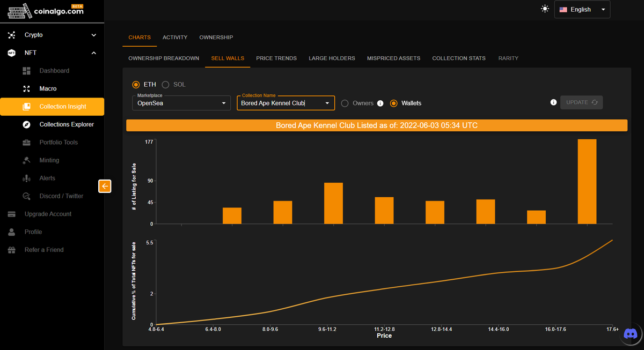The height and width of the screenshot is (350, 644).
Task: Click the Crypto network icon in sidebar
Action: [x=12, y=35]
